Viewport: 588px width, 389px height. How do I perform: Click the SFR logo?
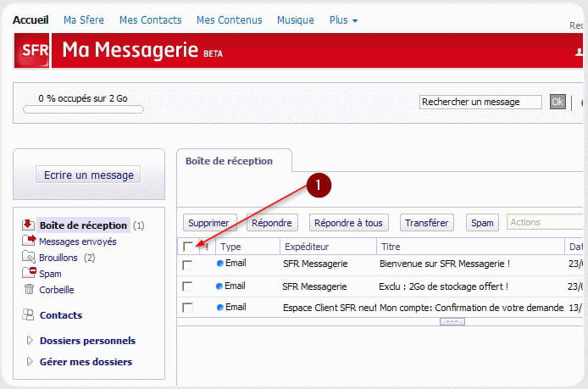tap(31, 50)
